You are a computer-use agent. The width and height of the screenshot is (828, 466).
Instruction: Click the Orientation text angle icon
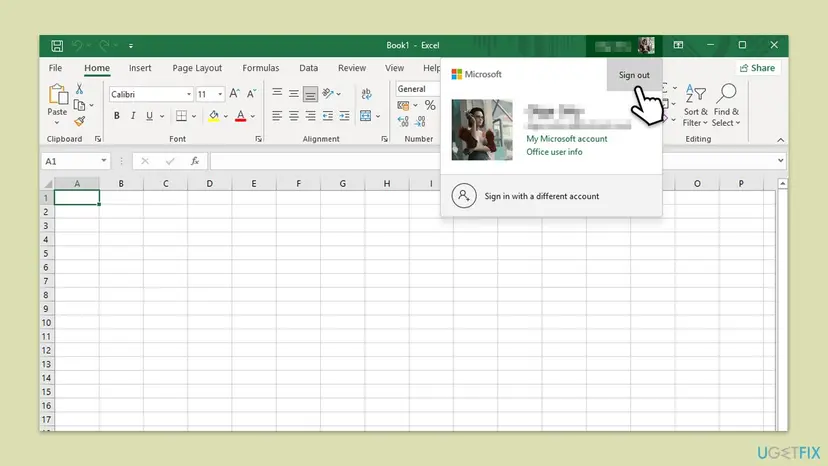pyautogui.click(x=328, y=94)
